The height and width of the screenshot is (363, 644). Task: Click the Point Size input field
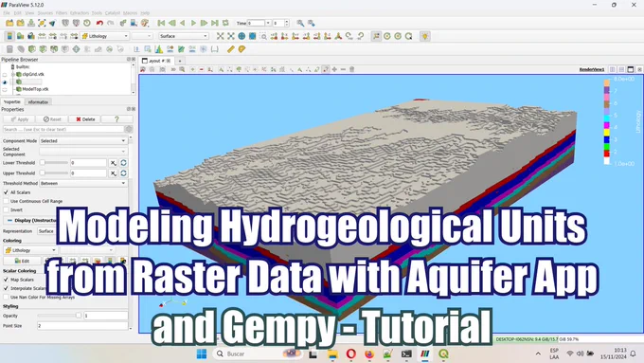coord(82,326)
